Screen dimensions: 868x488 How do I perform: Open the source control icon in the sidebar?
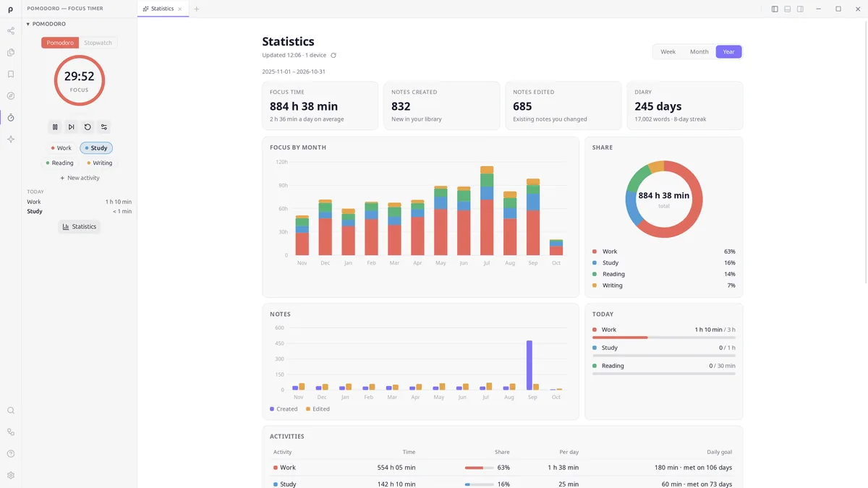(11, 432)
